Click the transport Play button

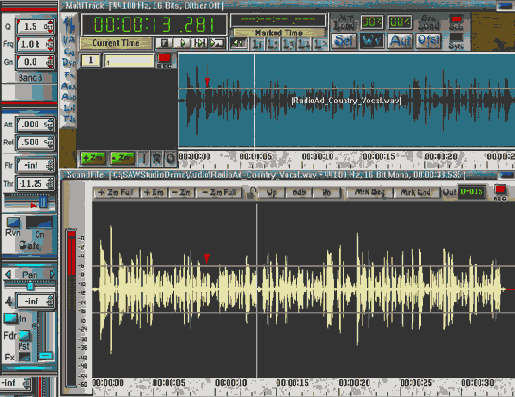click(182, 43)
